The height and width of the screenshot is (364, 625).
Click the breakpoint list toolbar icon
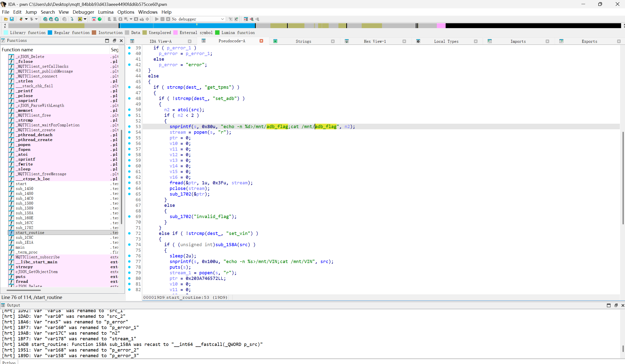click(246, 19)
